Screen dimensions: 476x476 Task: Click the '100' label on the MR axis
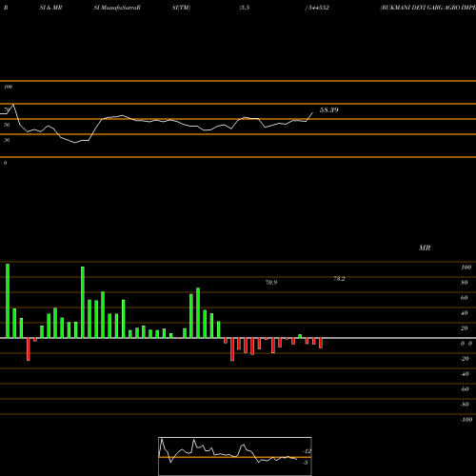[x=466, y=268]
